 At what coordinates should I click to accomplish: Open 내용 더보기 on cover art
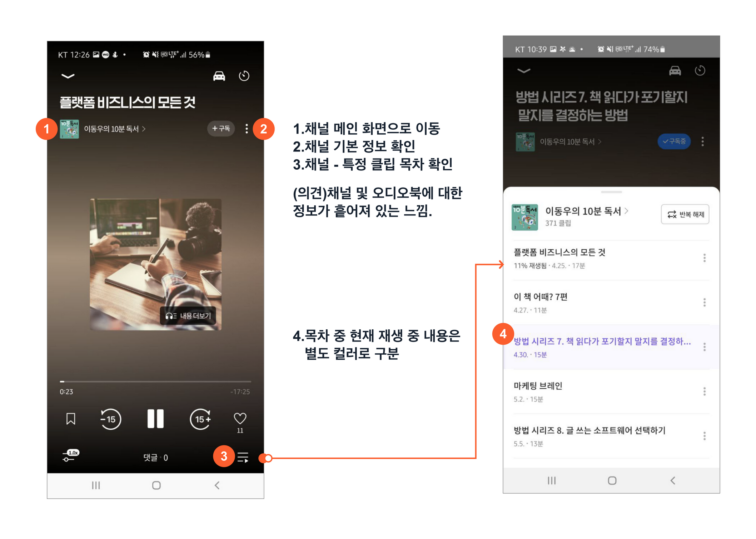click(188, 316)
